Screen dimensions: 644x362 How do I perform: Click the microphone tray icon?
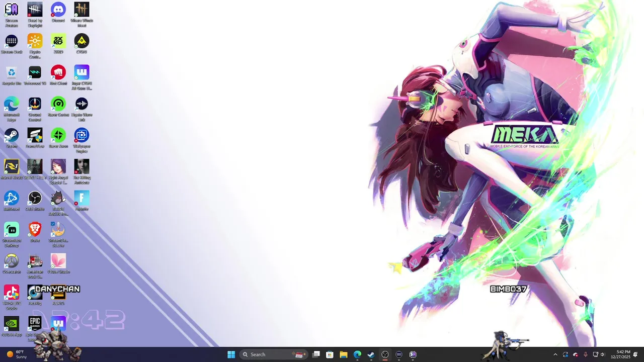pyautogui.click(x=585, y=354)
